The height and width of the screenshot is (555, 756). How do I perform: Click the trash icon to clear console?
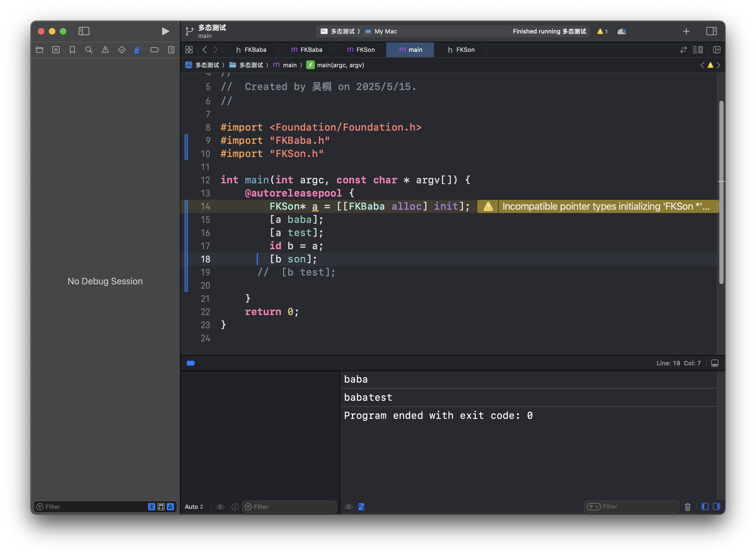pos(687,507)
